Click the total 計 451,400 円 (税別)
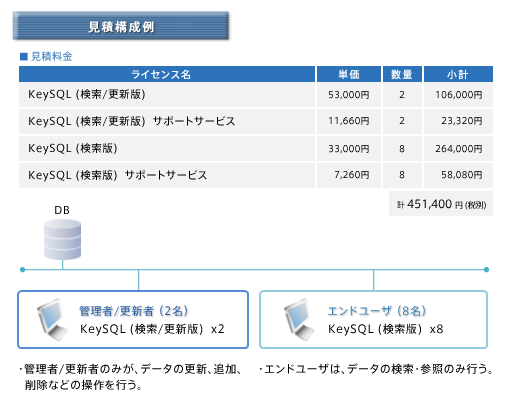Viewport: 510px width, 415px height. coord(441,204)
